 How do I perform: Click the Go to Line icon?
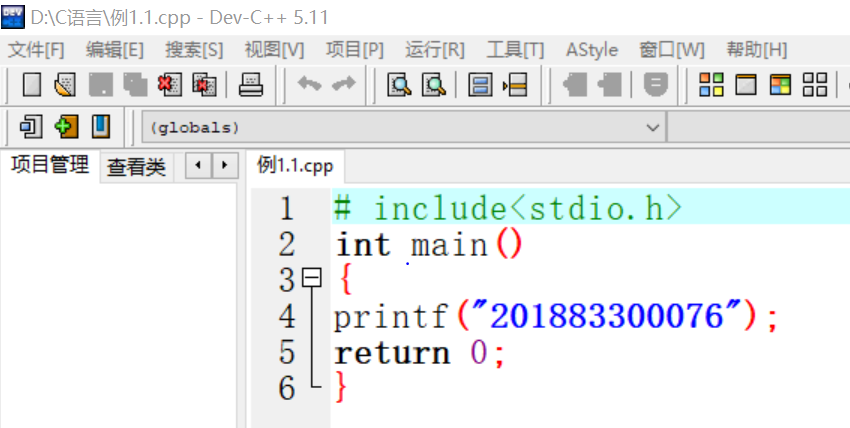point(515,85)
